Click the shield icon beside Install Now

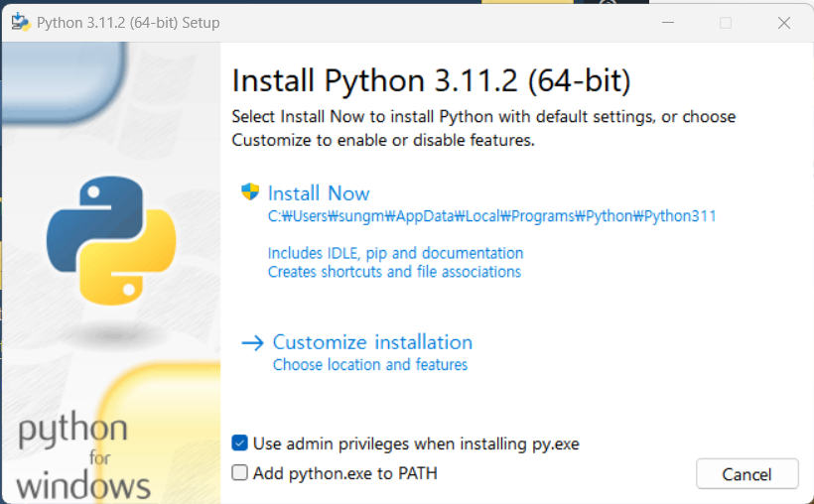click(250, 191)
